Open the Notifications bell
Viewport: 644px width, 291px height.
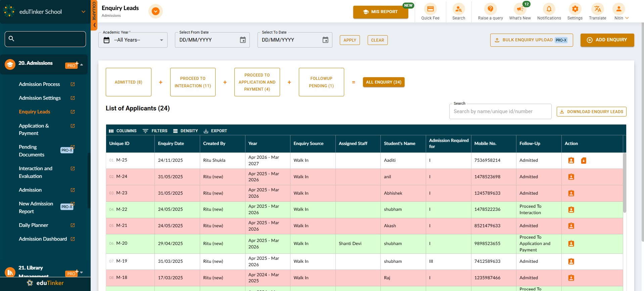pos(549,9)
